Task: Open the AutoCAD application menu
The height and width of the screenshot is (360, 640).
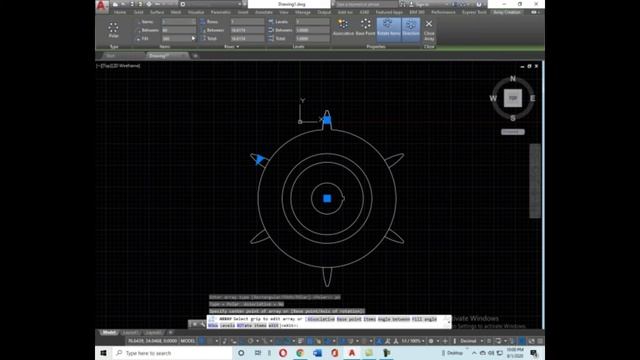Action: [101, 5]
